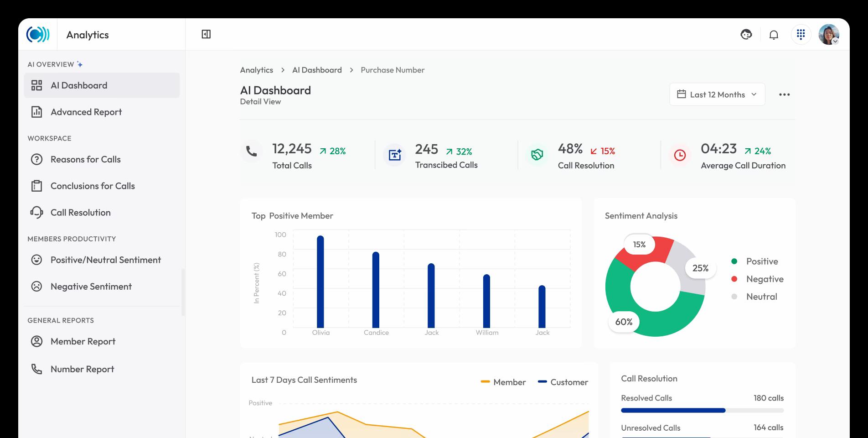Open the three-dots more options menu

click(784, 94)
